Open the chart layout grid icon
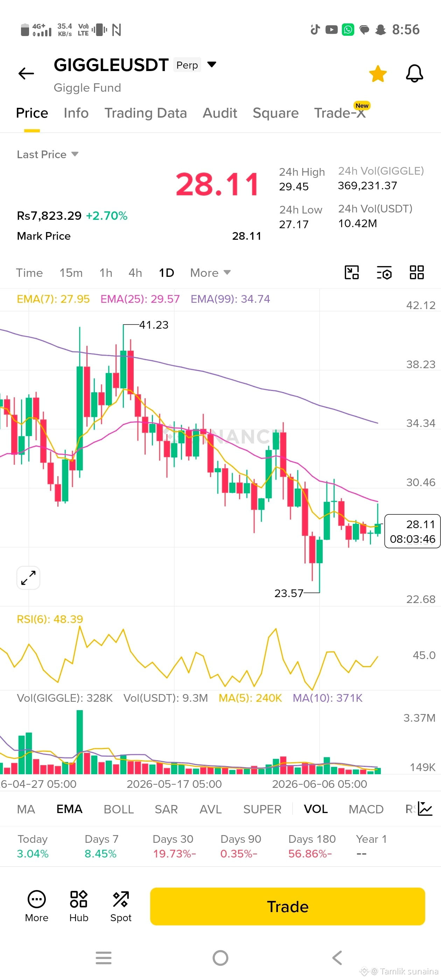 pos(416,272)
